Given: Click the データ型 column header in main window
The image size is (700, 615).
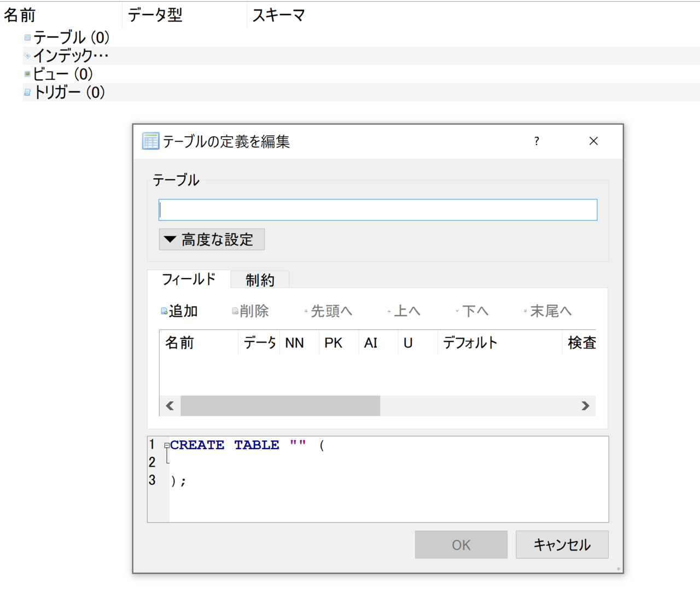Looking at the screenshot, I should pyautogui.click(x=185, y=15).
